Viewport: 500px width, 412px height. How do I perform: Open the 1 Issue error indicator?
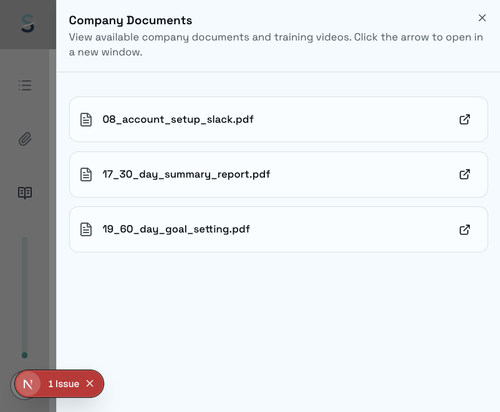pyautogui.click(x=64, y=384)
